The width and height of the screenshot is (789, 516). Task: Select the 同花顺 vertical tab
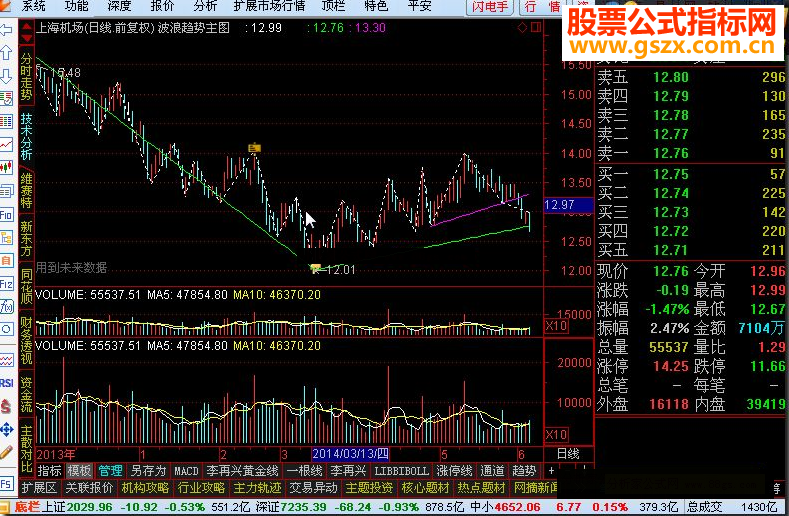pos(27,286)
